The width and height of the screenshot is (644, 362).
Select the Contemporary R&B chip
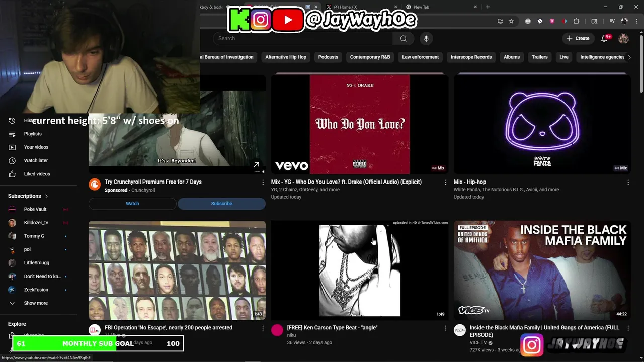point(370,57)
